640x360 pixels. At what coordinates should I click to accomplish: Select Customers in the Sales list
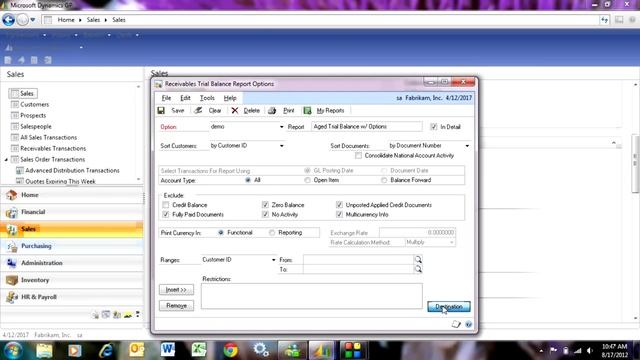tap(34, 104)
